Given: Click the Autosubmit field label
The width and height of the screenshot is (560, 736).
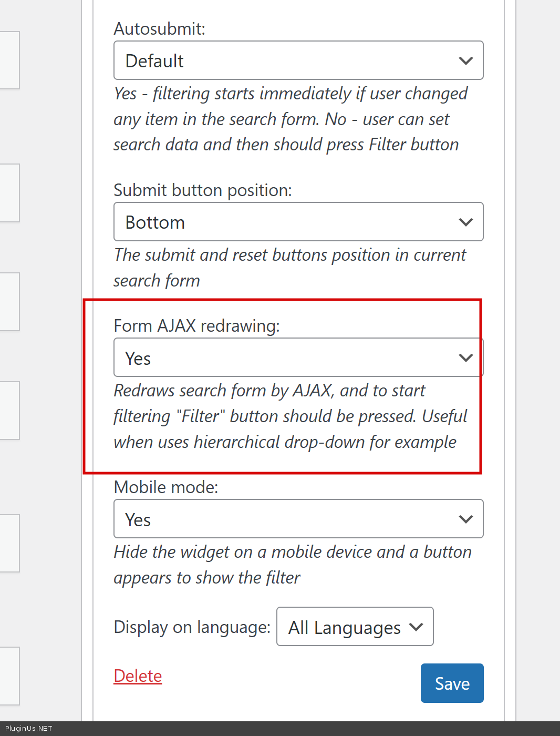Looking at the screenshot, I should 159,28.
